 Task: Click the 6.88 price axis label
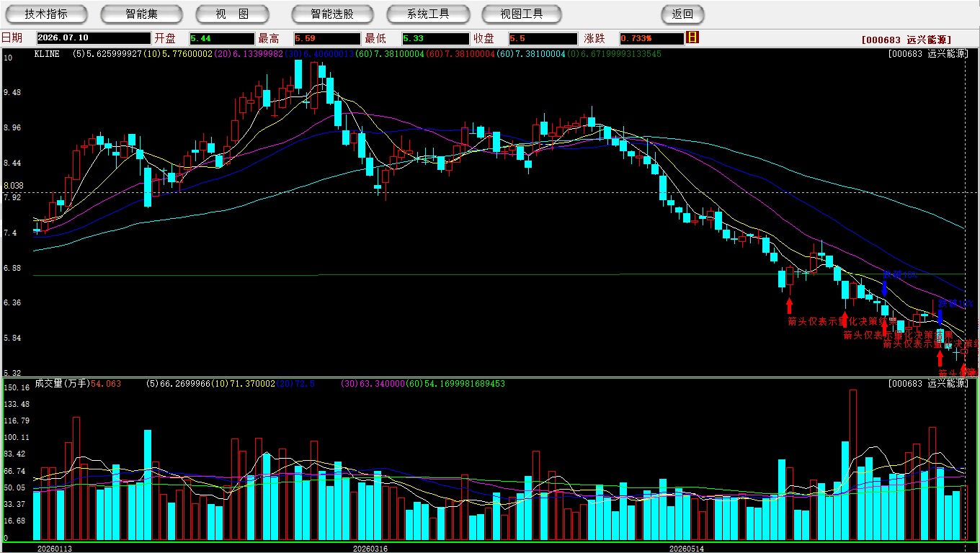[x=12, y=268]
